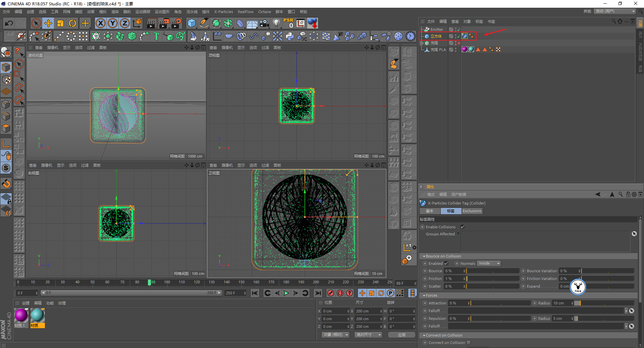The height and width of the screenshot is (348, 644).
Task: Open the 创建 menu in material manager
Action: coord(26,303)
